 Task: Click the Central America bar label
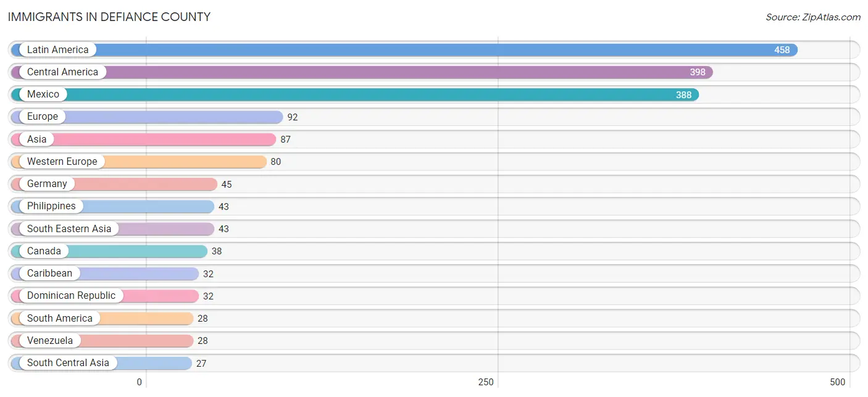coord(62,72)
